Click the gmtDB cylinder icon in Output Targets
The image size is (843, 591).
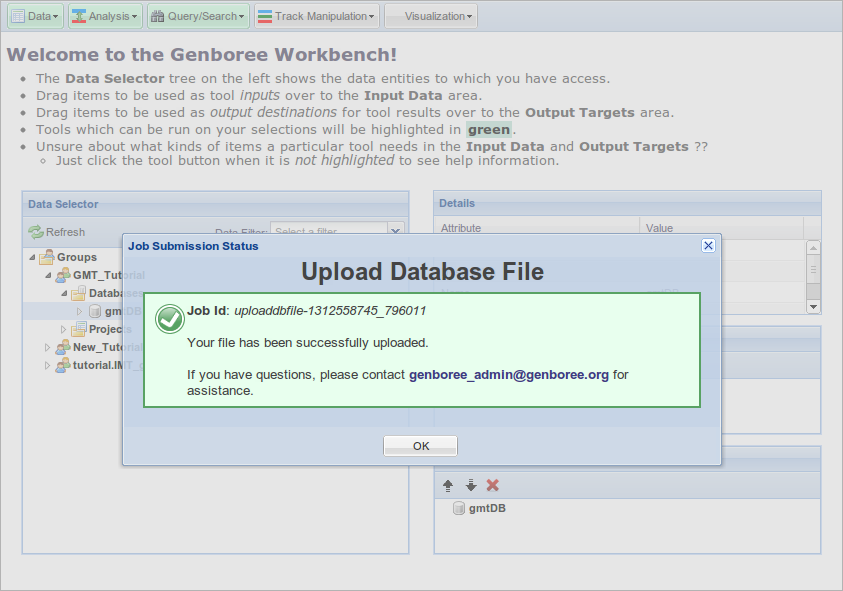click(459, 508)
